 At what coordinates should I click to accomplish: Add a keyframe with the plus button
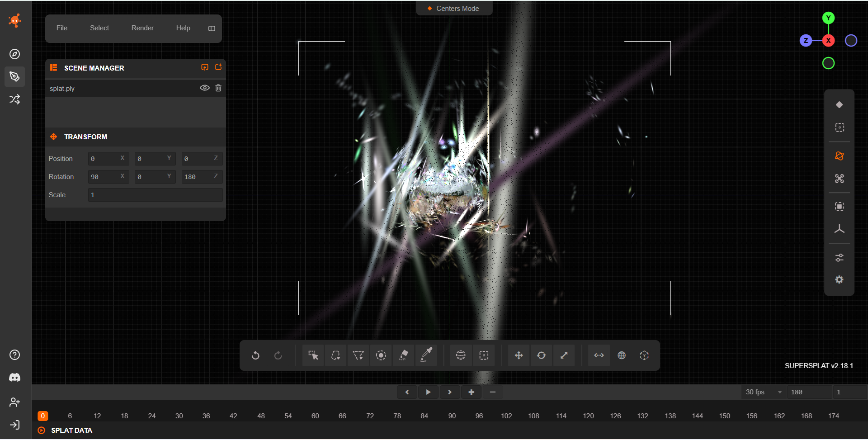[x=471, y=392]
